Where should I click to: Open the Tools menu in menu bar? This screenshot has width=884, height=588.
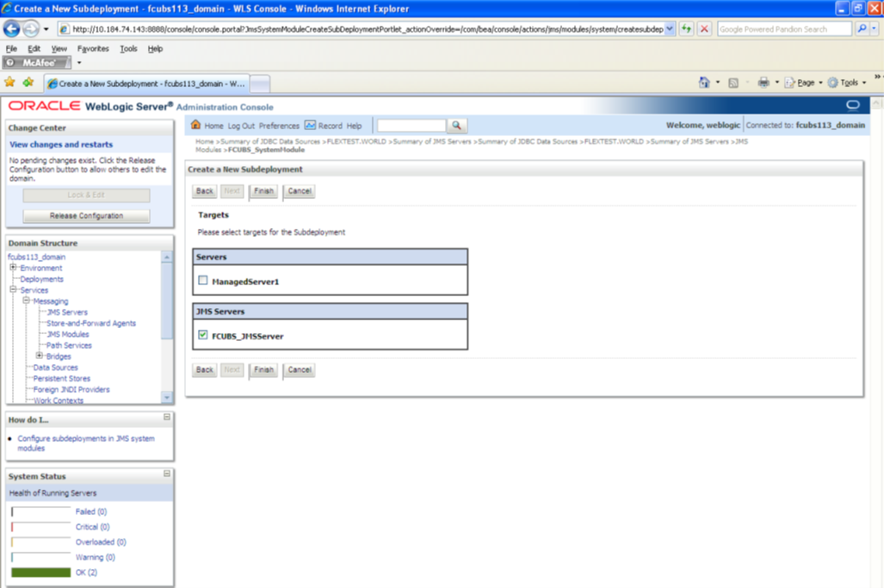[128, 48]
